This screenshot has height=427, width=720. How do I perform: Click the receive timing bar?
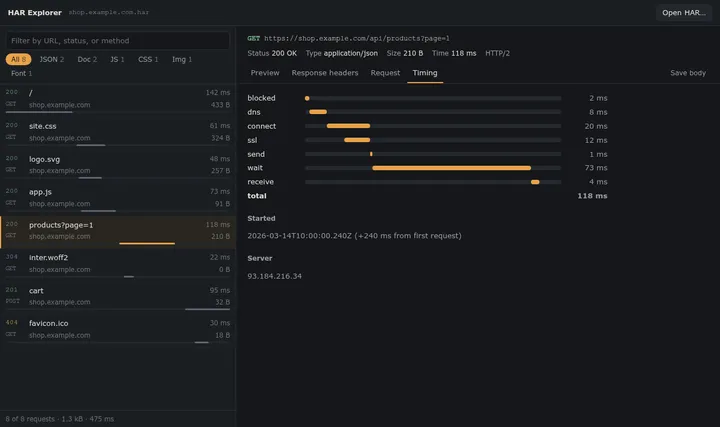(535, 182)
